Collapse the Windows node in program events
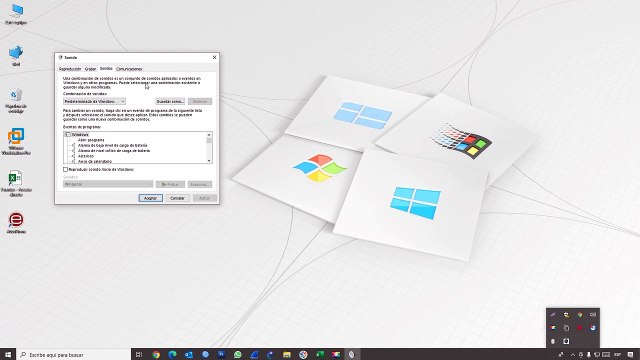Image resolution: width=640 pixels, height=360 pixels. 67,134
